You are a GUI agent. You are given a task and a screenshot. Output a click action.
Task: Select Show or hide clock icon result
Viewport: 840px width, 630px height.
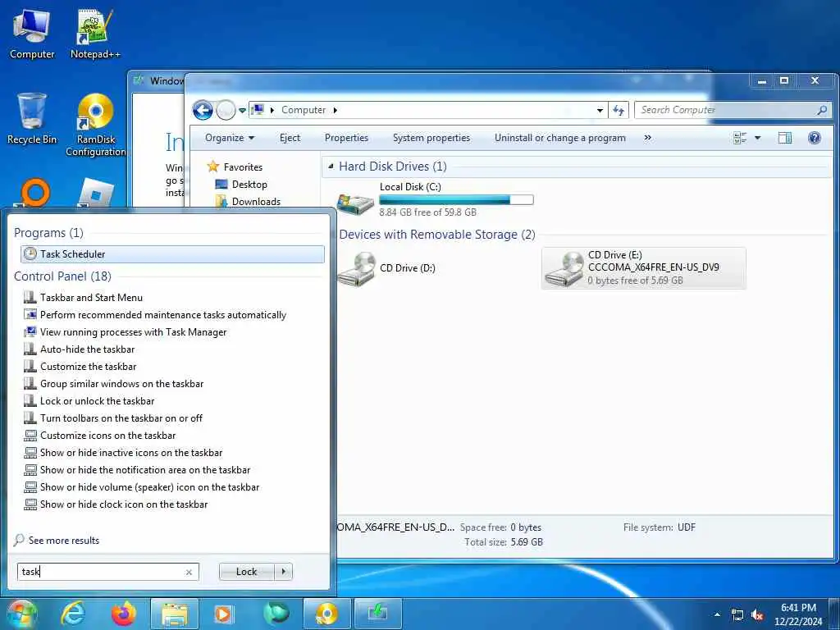pos(124,504)
